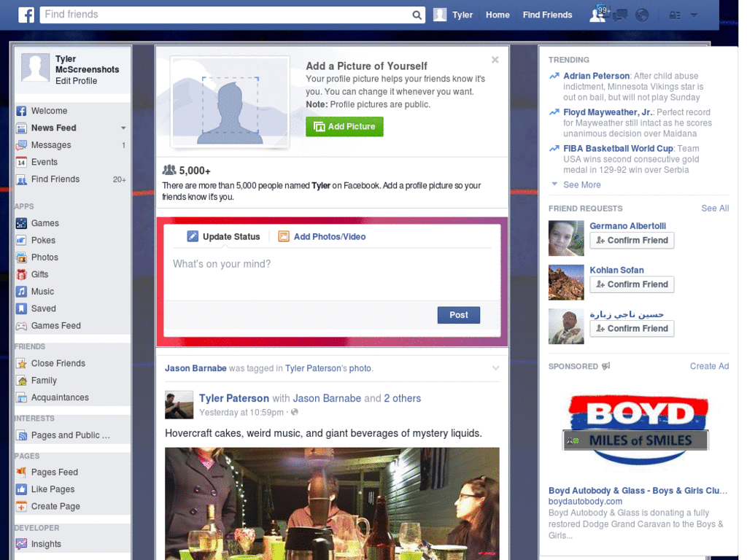Viewport: 747px width, 560px height.
Task: Open friend requests icon with 99+ badge
Action: 600,15
